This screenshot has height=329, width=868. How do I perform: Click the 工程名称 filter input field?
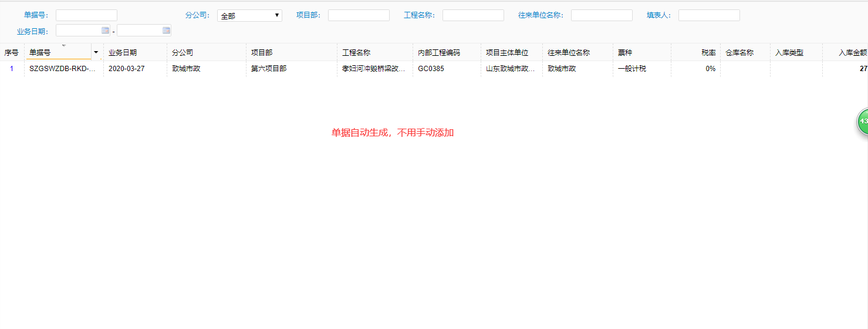[x=473, y=15]
